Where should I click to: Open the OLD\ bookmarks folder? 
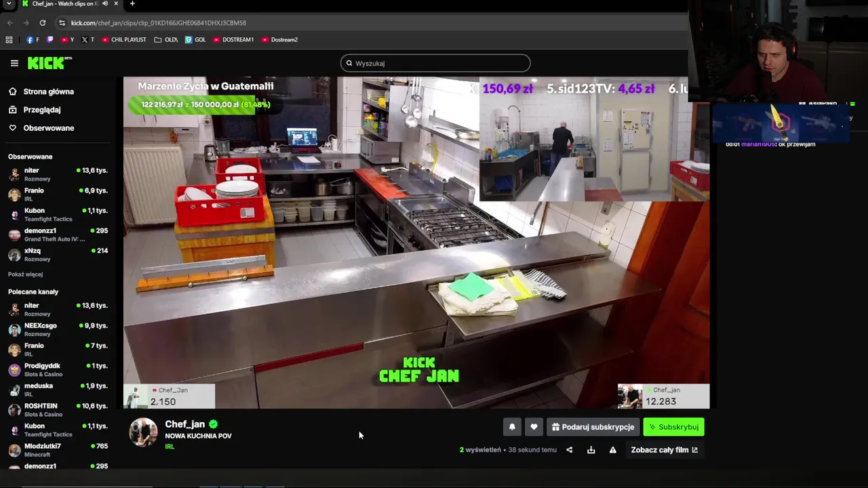coord(166,40)
